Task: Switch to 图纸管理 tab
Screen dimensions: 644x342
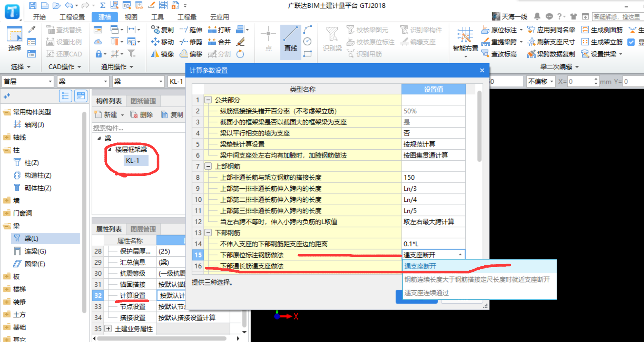Action: 143,101
